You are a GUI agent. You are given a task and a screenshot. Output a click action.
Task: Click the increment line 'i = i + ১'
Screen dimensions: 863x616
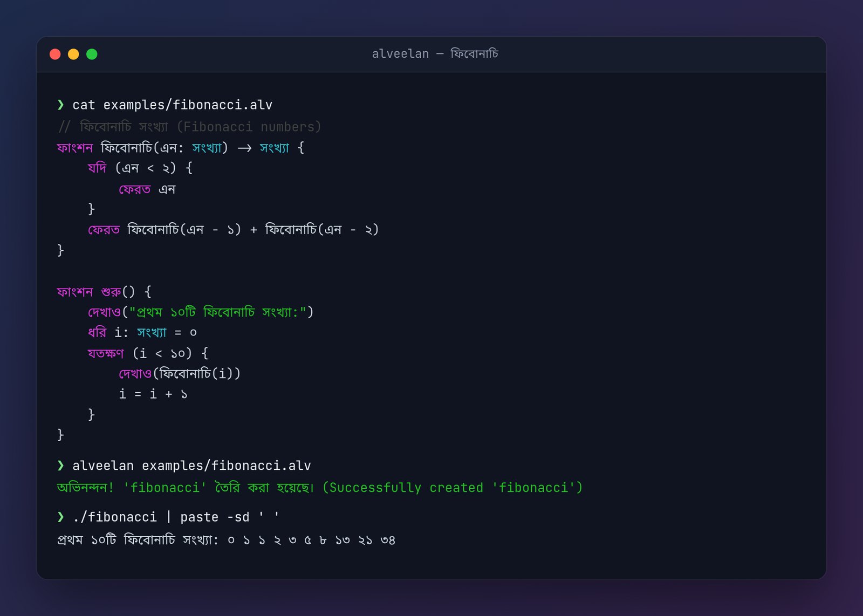pyautogui.click(x=153, y=394)
